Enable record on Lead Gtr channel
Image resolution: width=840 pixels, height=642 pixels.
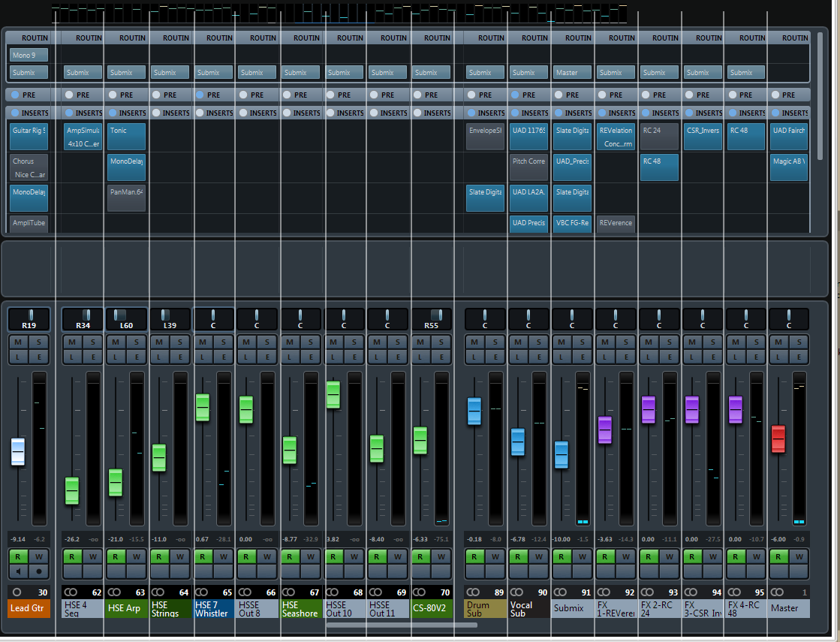pos(38,571)
